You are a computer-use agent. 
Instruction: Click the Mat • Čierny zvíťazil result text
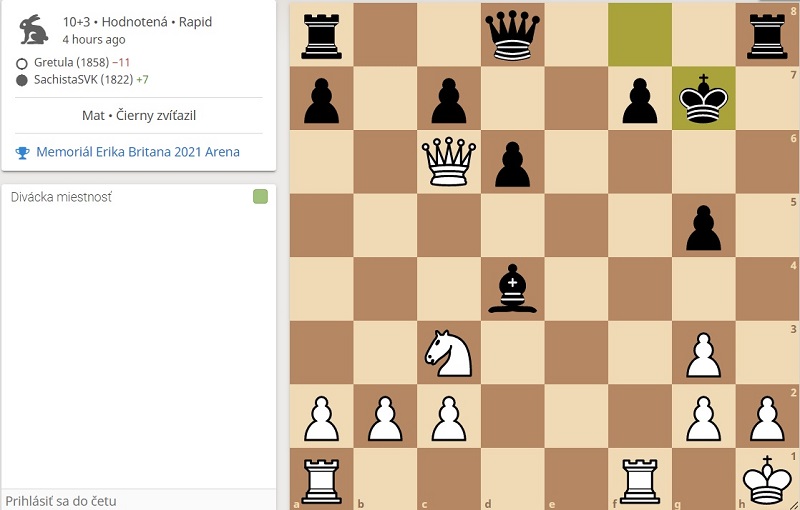tap(139, 115)
